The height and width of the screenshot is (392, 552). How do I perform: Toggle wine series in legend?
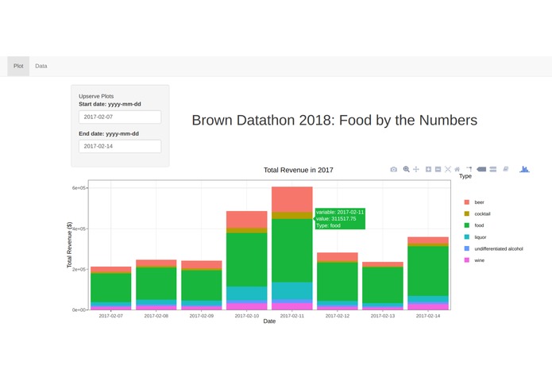(x=474, y=260)
